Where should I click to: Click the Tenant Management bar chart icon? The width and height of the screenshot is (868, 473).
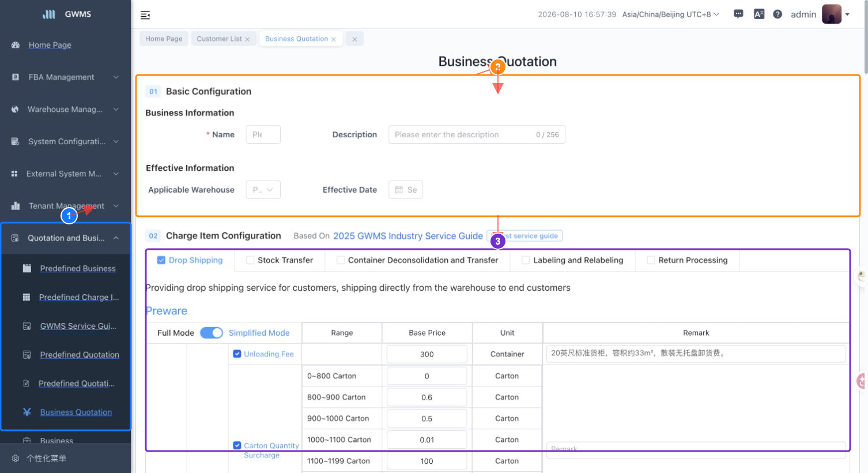(16, 205)
